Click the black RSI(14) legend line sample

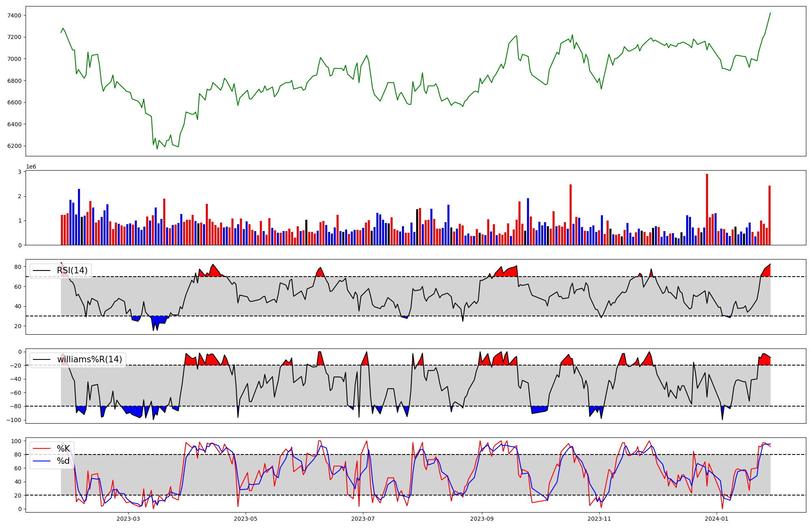[42, 270]
